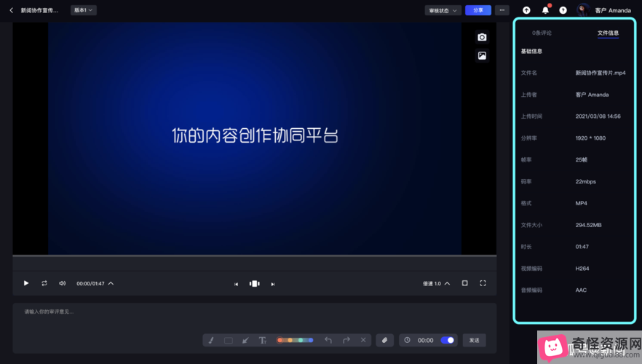Image resolution: width=642 pixels, height=364 pixels.
Task: Click the upload time 2021/03/08 14:56
Action: [x=598, y=116]
